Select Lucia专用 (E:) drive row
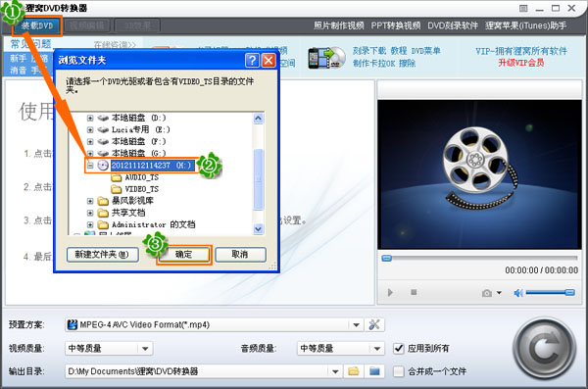 [x=140, y=129]
